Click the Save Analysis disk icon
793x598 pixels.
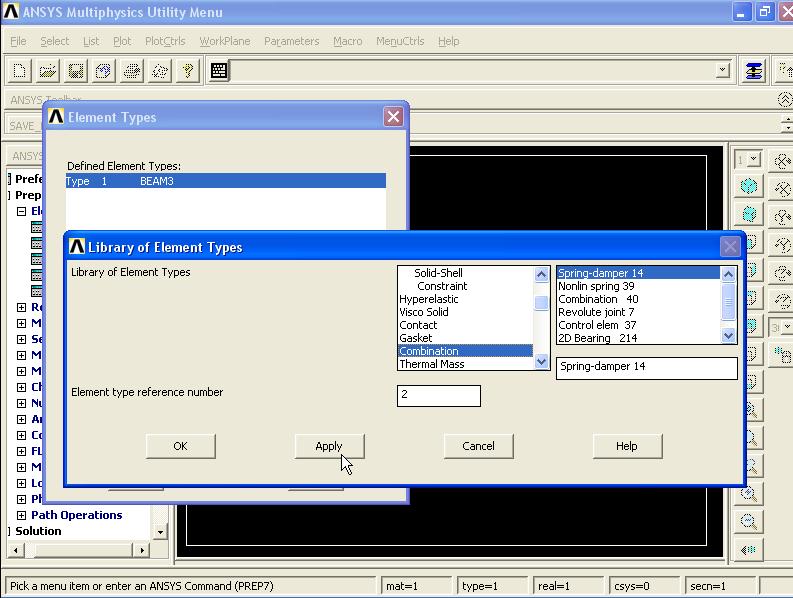[76, 71]
